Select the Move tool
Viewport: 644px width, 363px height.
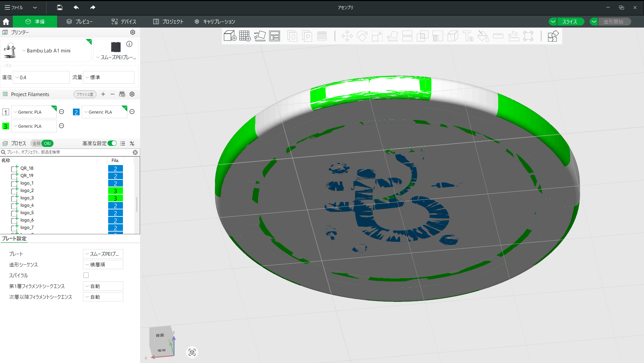(347, 36)
